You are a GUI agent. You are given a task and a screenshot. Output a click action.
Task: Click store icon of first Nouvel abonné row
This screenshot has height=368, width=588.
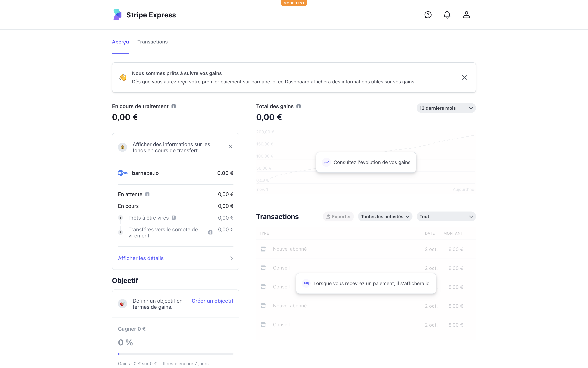[x=263, y=249]
